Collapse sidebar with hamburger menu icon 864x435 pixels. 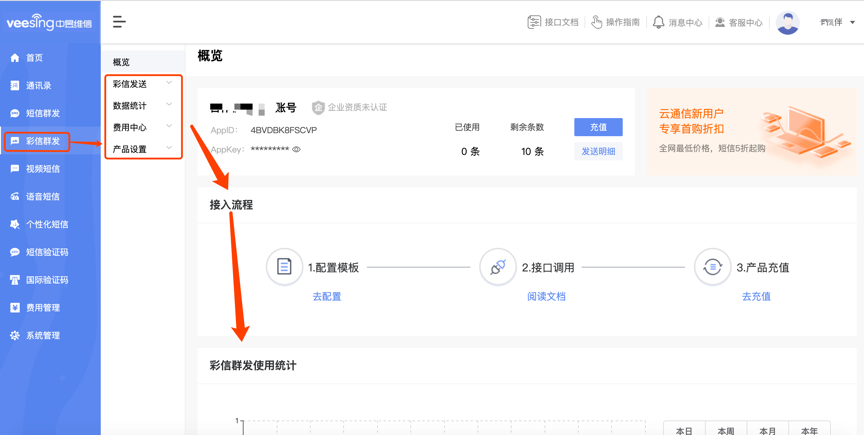119,22
